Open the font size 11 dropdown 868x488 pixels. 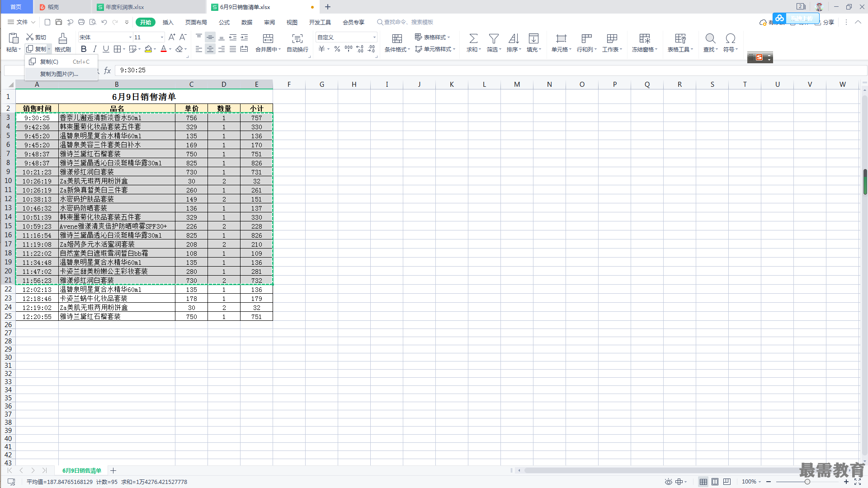pos(162,38)
